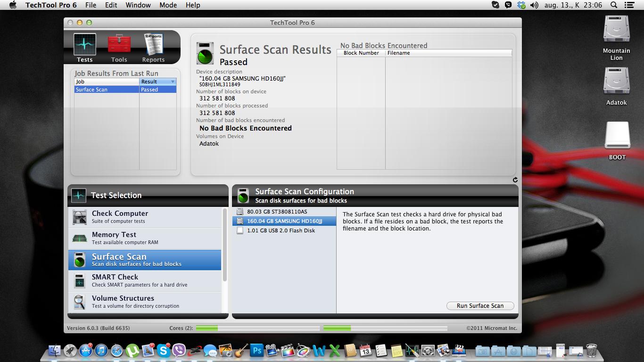Click the Job column header
This screenshot has width=644, height=362.
point(107,82)
